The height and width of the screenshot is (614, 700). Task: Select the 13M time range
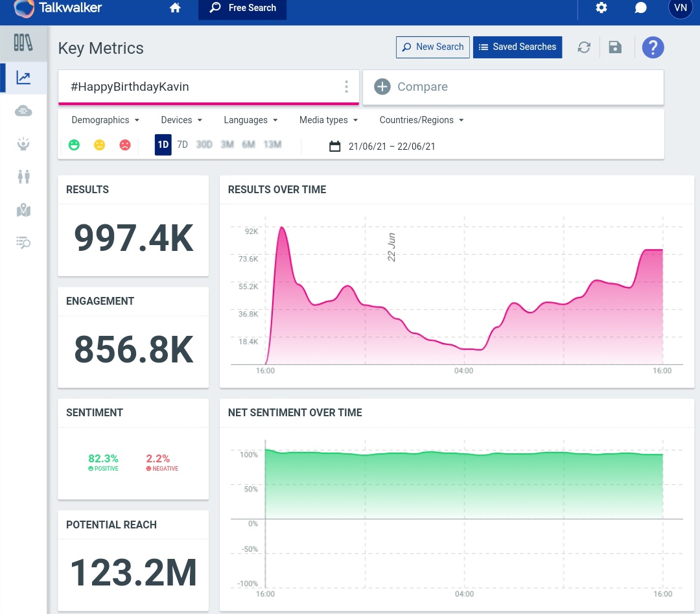click(272, 145)
